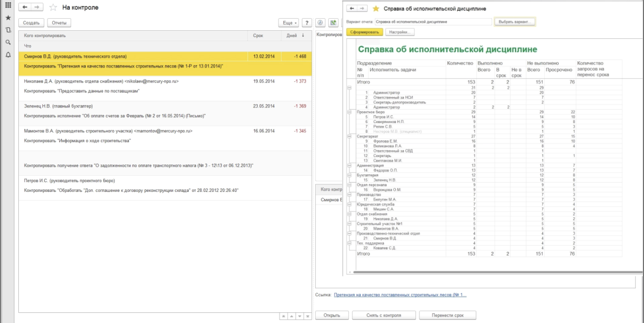Click Секретарь-делопроизводитель in report
The width and height of the screenshot is (644, 323).
(x=400, y=102)
